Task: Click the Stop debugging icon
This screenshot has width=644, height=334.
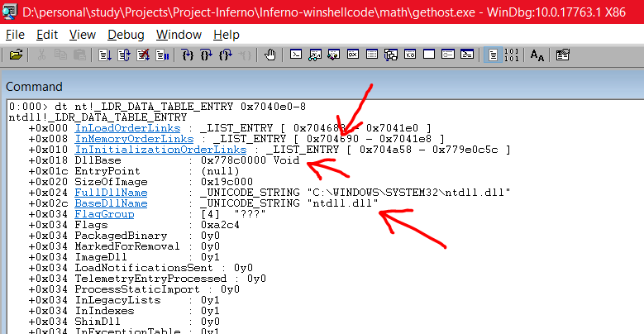Action: point(143,55)
